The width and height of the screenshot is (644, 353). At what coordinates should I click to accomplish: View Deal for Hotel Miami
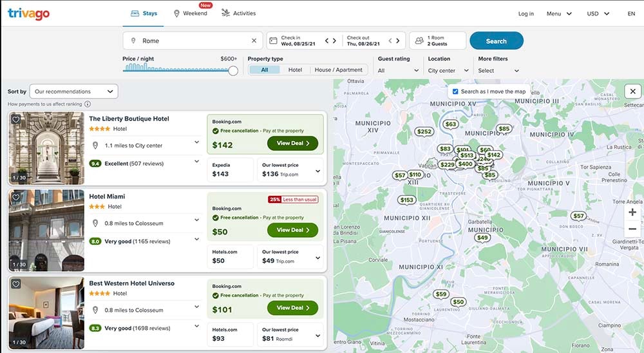(x=292, y=230)
